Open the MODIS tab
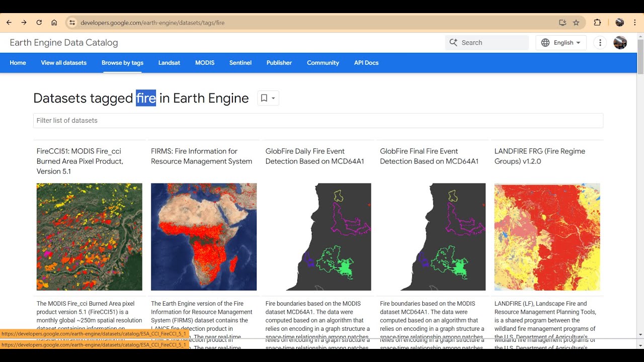644x362 pixels. (205, 63)
